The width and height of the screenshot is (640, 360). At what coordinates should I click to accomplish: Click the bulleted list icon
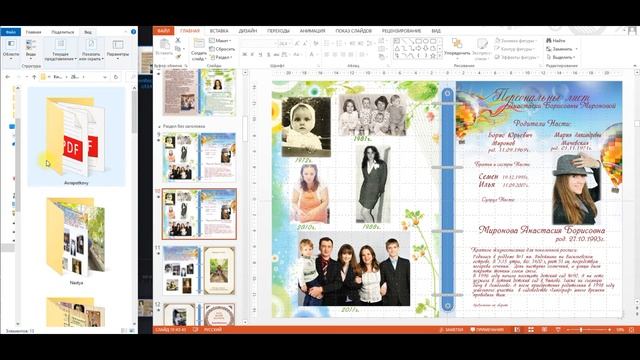[327, 43]
